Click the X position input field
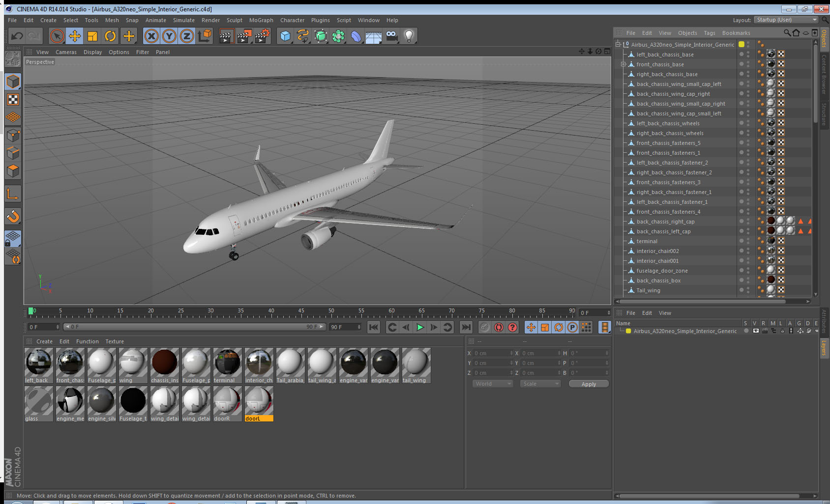830x504 pixels. 493,353
